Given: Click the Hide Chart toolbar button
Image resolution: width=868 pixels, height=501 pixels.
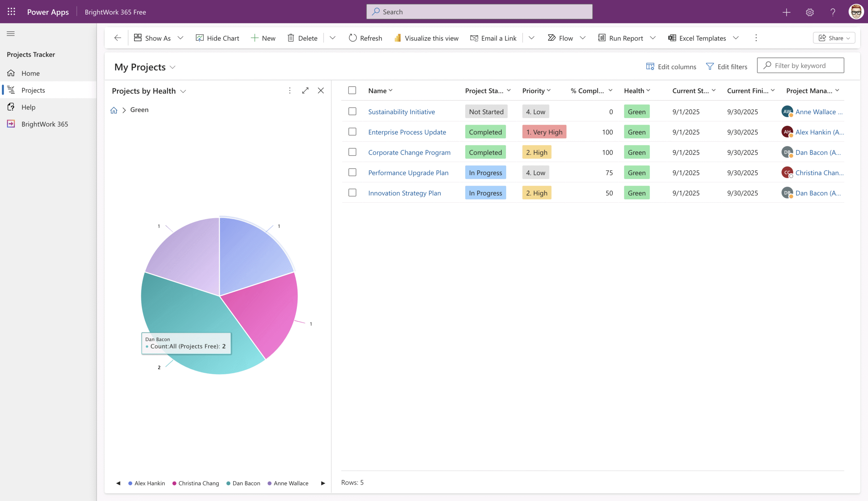Looking at the screenshot, I should pos(217,38).
